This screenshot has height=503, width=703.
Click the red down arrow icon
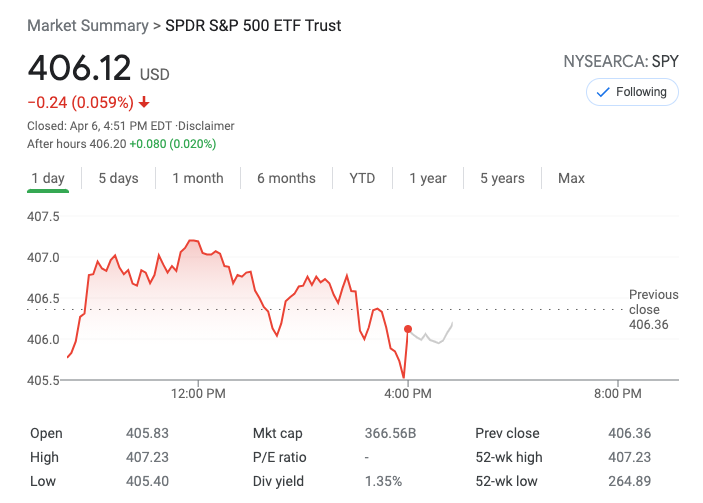tap(144, 102)
